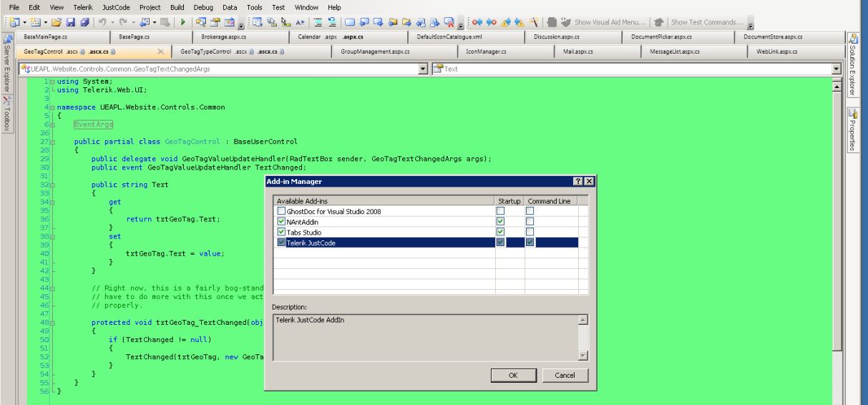Open the Properties side panel tab icon
The image size is (868, 405).
click(x=853, y=112)
